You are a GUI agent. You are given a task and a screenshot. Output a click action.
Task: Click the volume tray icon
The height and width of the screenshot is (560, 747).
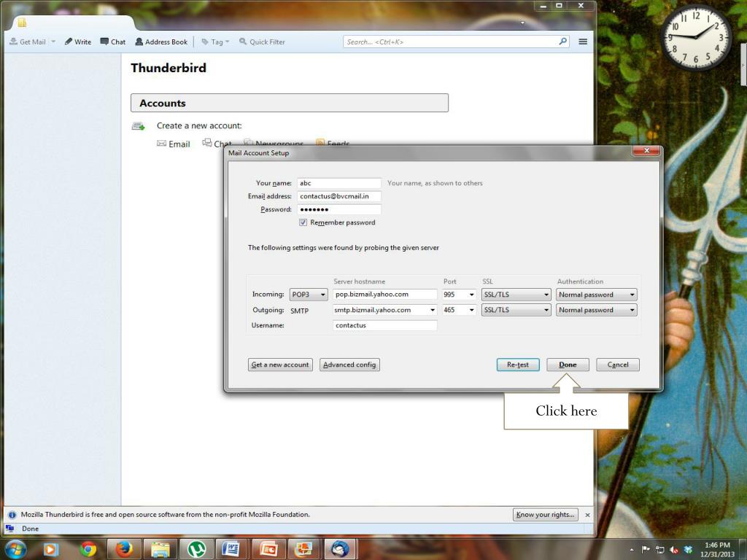coord(674,550)
